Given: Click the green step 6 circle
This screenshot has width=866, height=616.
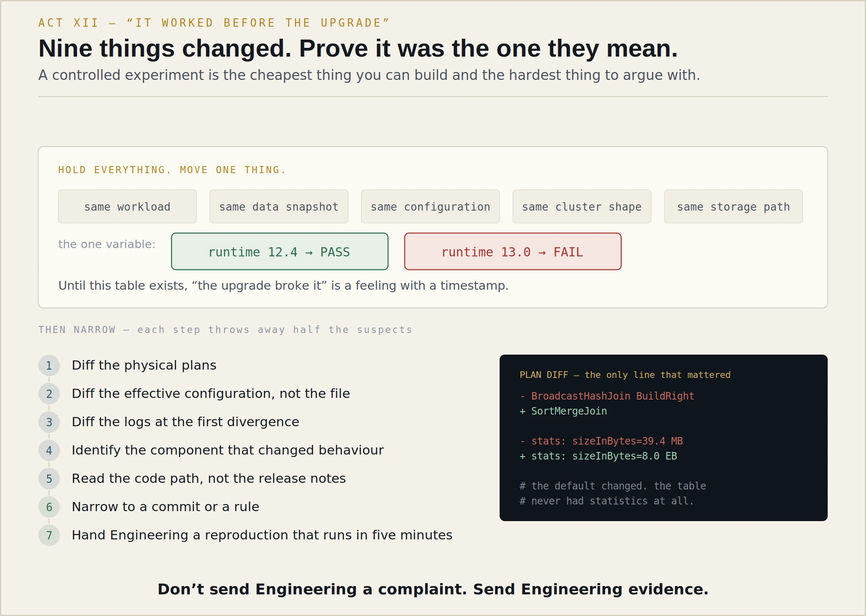Looking at the screenshot, I should point(49,507).
